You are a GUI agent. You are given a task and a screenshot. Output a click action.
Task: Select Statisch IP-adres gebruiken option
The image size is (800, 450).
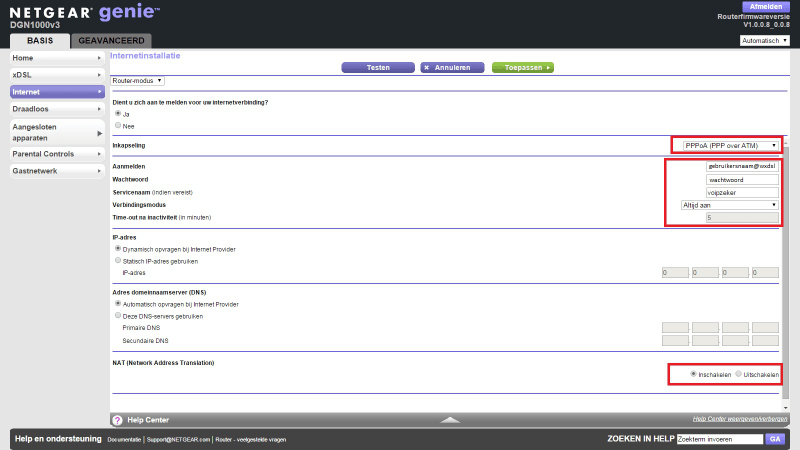pos(118,260)
